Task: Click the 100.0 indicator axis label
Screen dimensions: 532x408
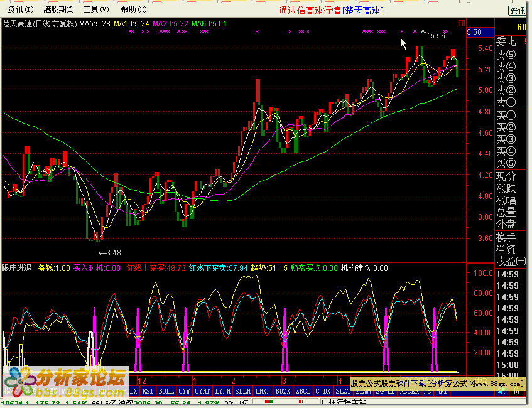Action: coord(483,273)
